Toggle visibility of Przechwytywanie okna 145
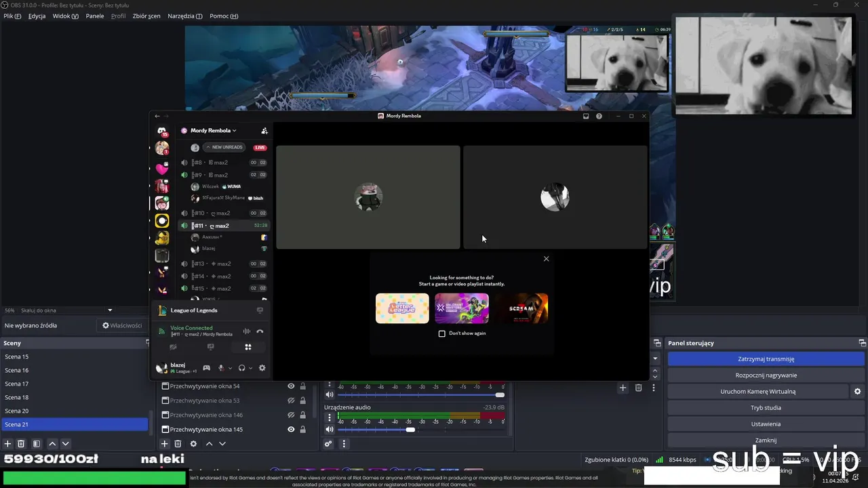Image resolution: width=868 pixels, height=488 pixels. click(x=291, y=429)
